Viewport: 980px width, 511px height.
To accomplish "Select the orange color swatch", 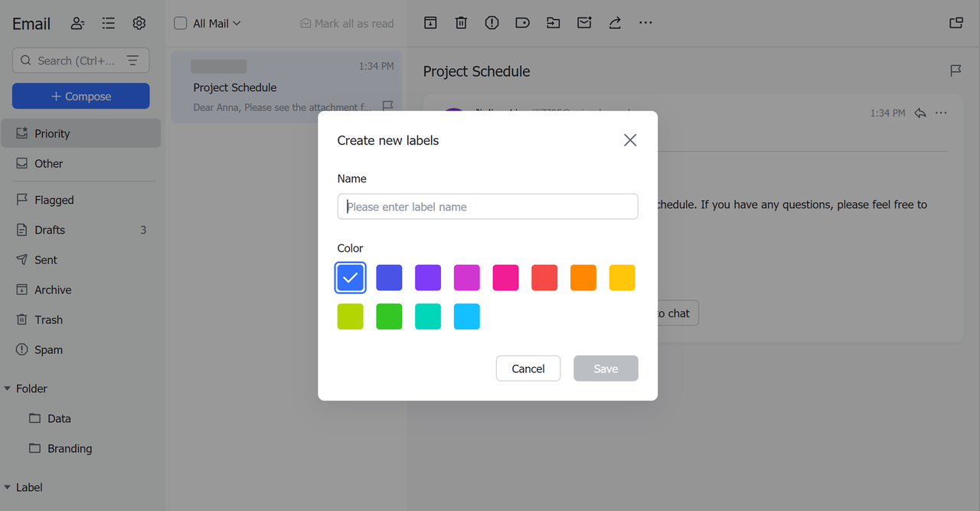I will [x=583, y=277].
